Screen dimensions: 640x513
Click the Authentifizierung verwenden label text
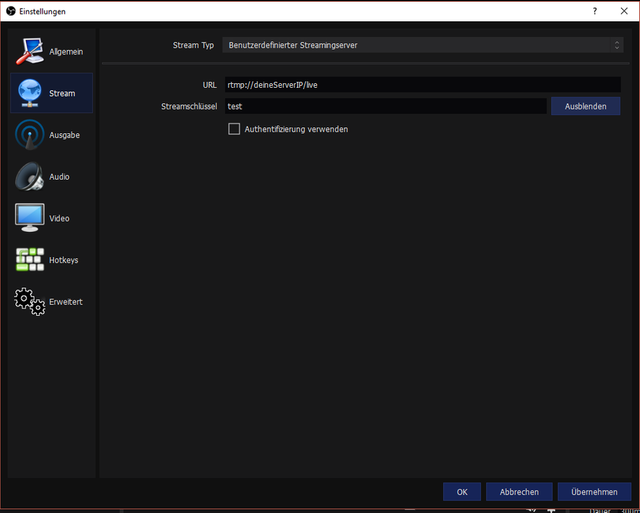click(x=296, y=129)
